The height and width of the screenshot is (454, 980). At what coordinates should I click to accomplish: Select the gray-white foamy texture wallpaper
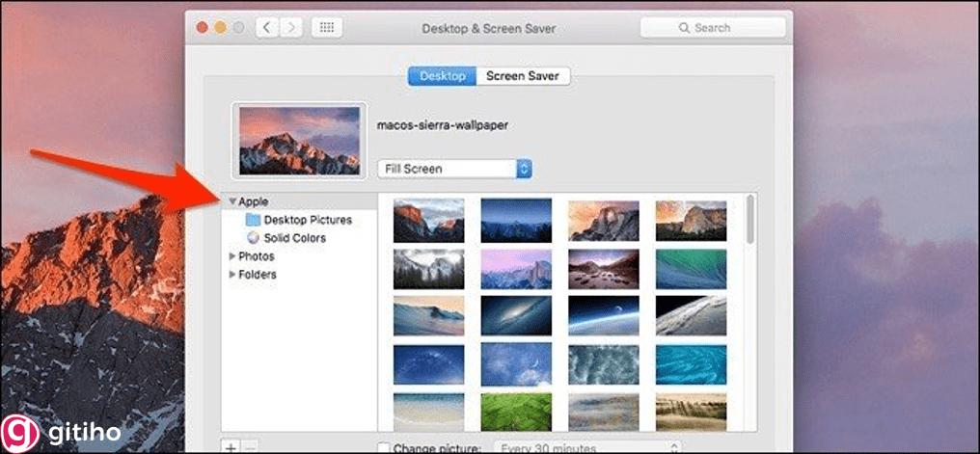(604, 364)
